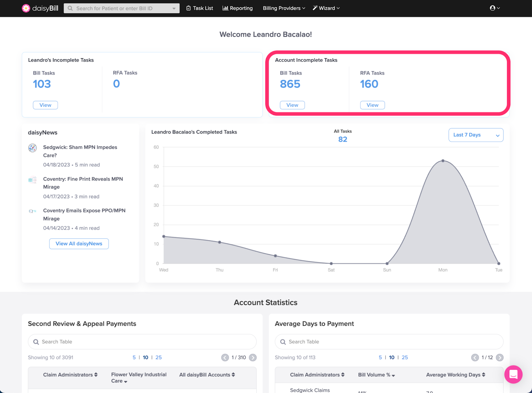This screenshot has height=393, width=532.
Task: View Account incomplete RFA Tasks
Action: 372,105
